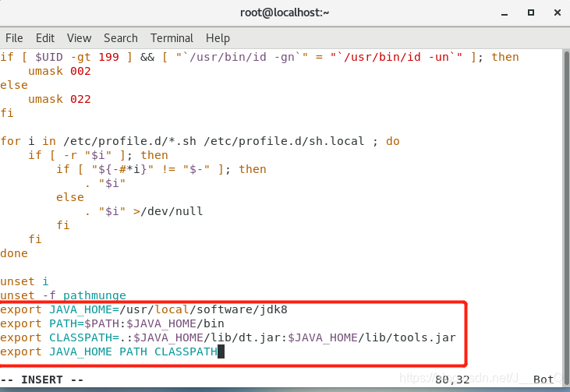Click the '-- INSERT --' mode indicator

pyautogui.click(x=42, y=380)
